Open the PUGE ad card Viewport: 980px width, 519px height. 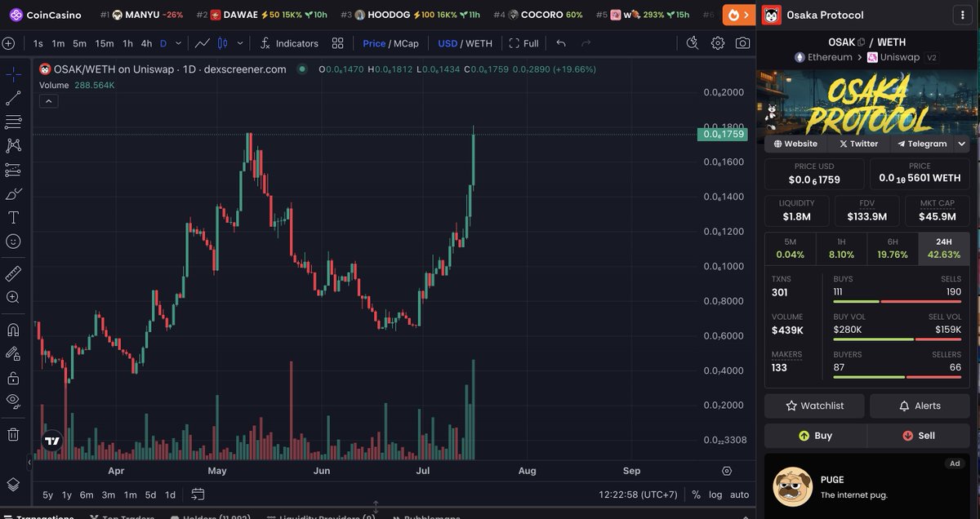click(867, 487)
